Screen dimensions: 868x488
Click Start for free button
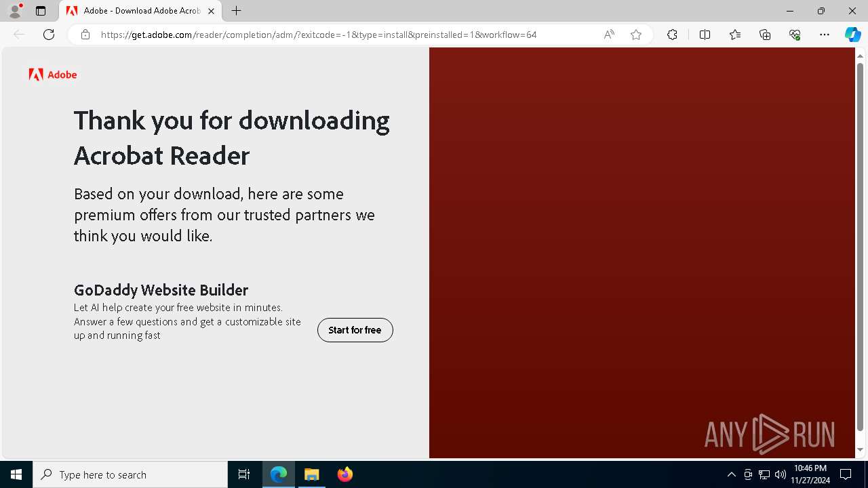point(355,330)
